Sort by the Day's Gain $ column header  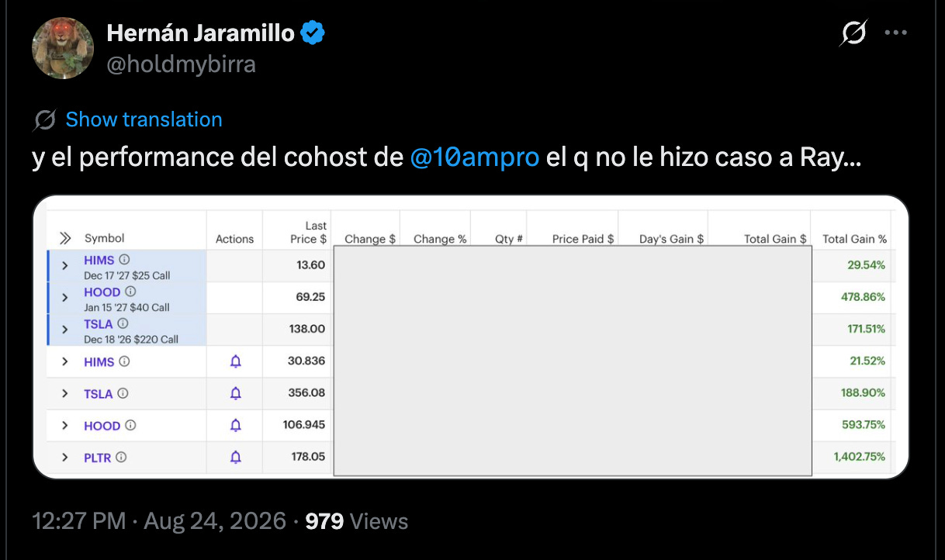coord(672,239)
